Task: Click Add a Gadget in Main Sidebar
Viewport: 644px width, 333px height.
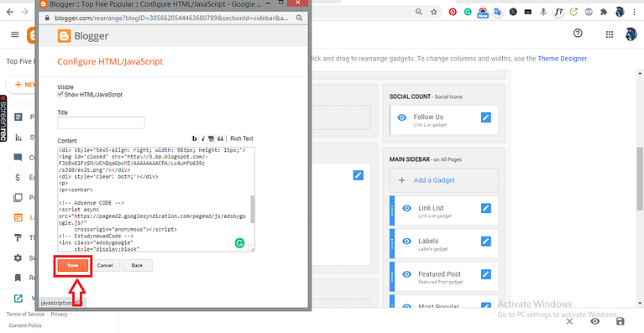Action: 434,180
